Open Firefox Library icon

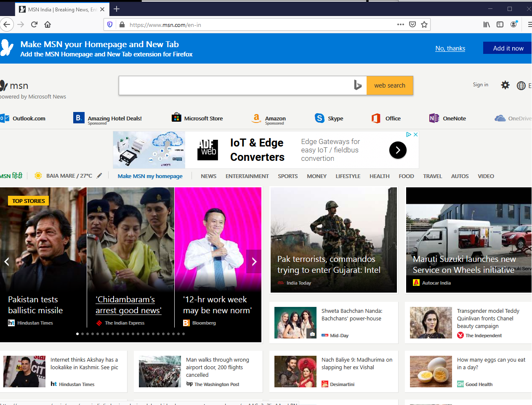pos(487,24)
